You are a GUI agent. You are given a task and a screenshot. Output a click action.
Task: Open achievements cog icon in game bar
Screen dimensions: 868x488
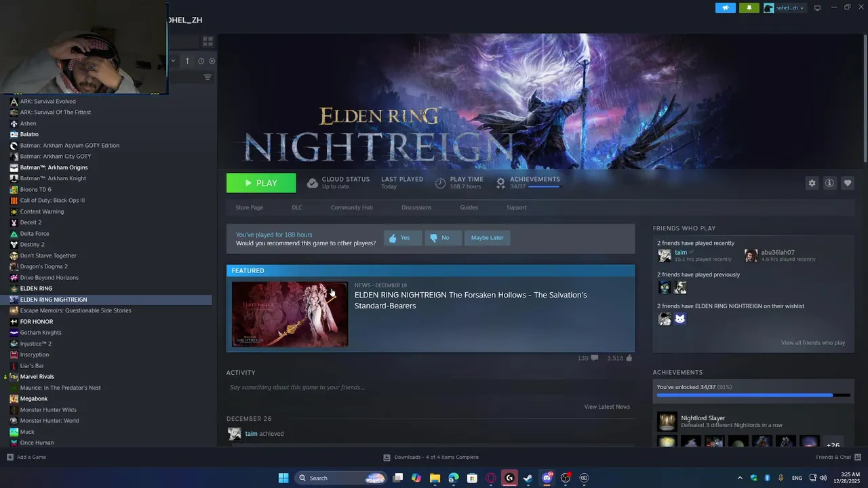(x=500, y=183)
